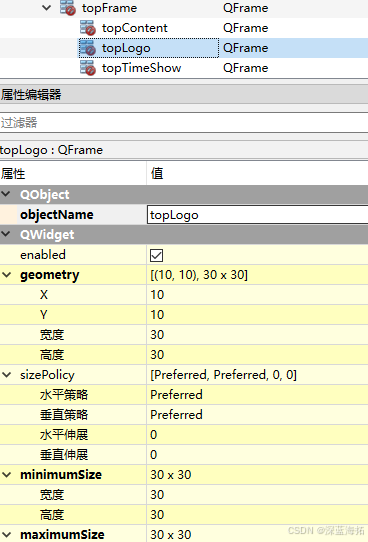368x542 pixels.
Task: Select topFrame in object tree
Action: pyautogui.click(x=109, y=8)
